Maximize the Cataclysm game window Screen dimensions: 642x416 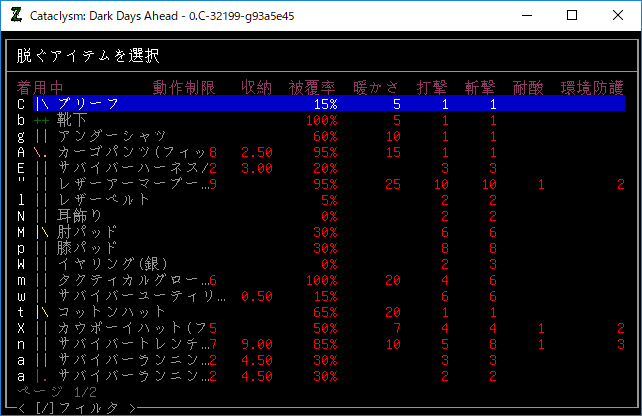(x=571, y=15)
